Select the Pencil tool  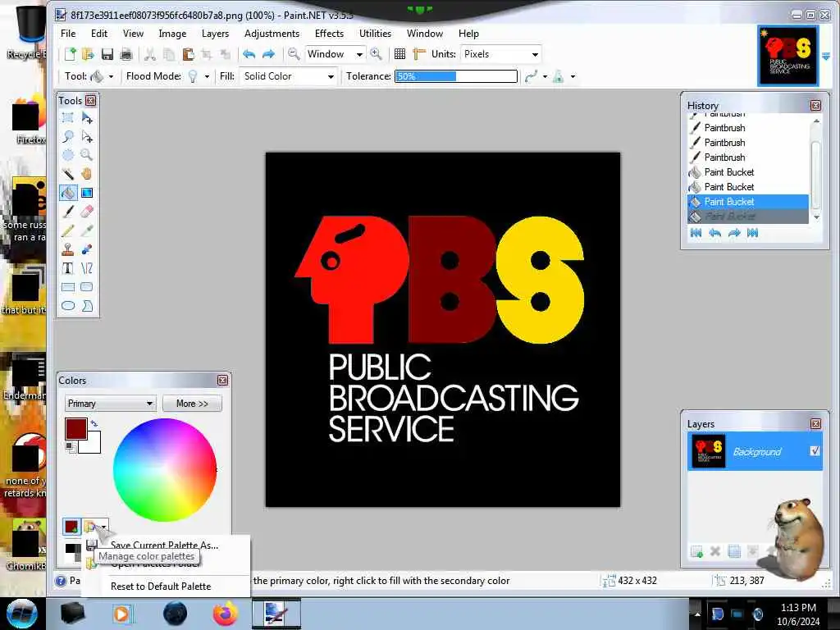coord(68,231)
